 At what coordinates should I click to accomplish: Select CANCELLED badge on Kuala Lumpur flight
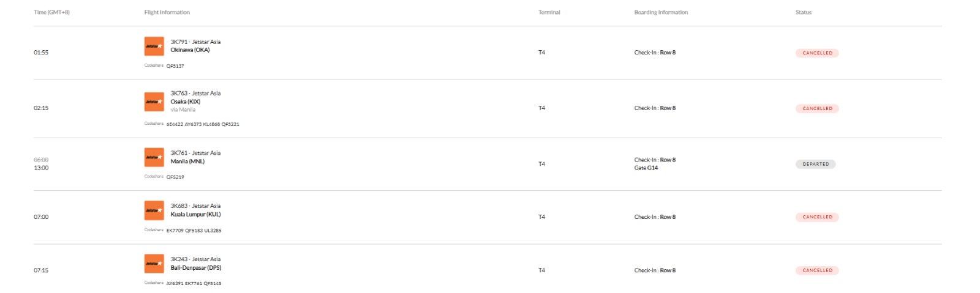tap(817, 217)
